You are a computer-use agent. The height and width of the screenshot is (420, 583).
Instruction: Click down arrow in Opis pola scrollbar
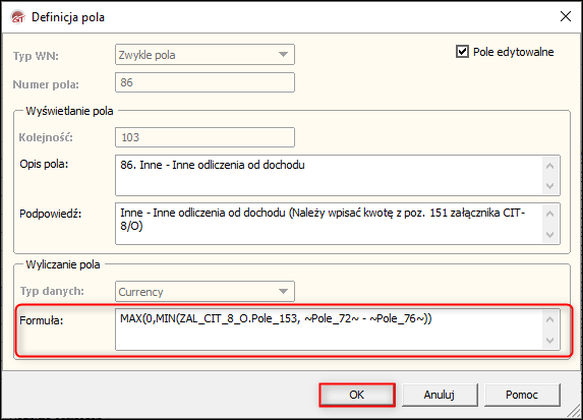(x=550, y=185)
